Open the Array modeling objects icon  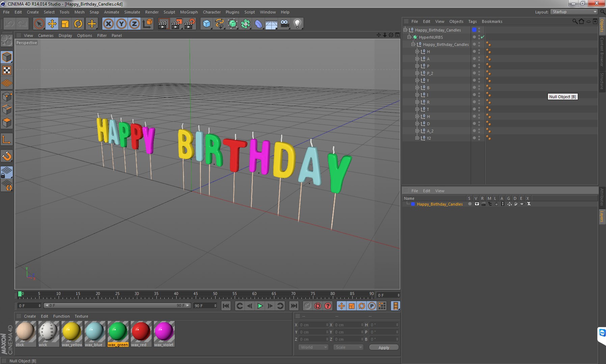click(x=245, y=24)
